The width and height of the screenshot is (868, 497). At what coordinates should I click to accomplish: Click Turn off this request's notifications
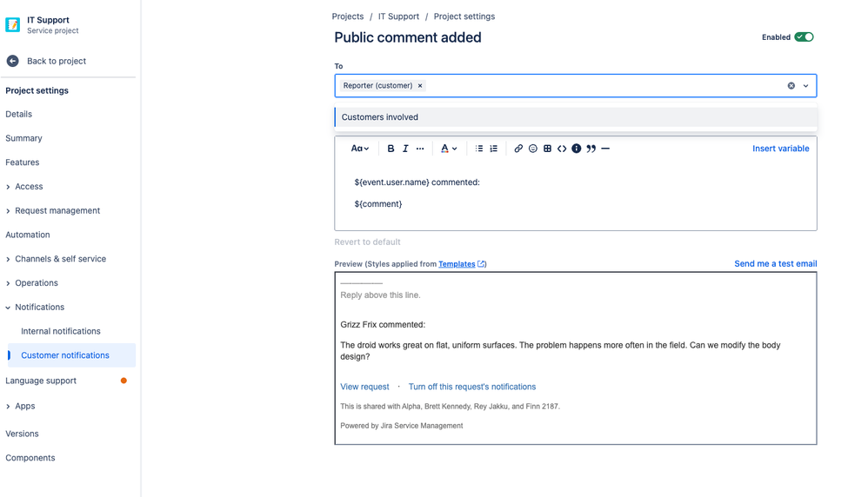click(472, 387)
